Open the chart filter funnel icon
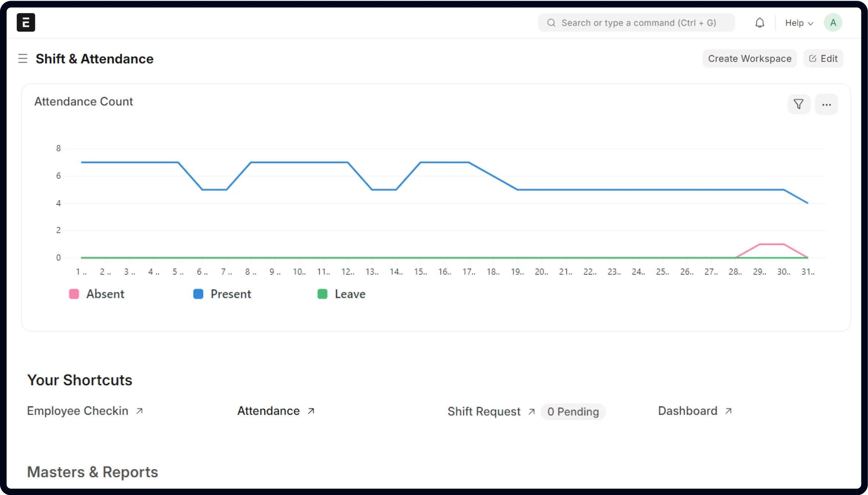 coord(799,104)
